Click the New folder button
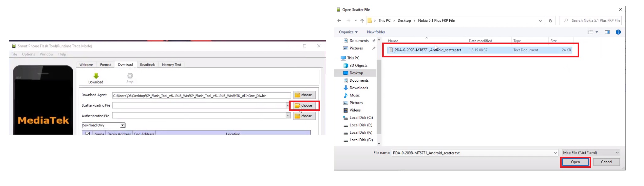Screen dimensions: 644x186 tap(376, 32)
